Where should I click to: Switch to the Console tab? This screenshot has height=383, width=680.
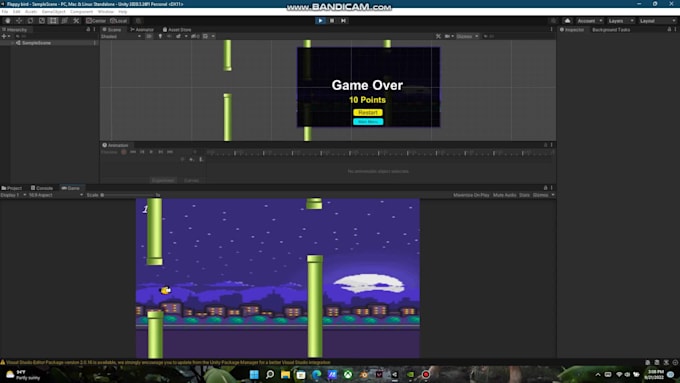click(x=42, y=188)
